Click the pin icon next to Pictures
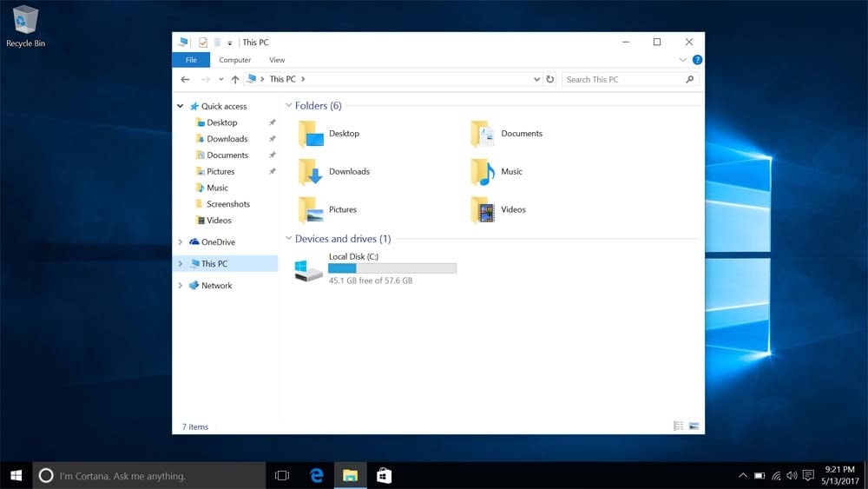The width and height of the screenshot is (868, 489). click(272, 172)
